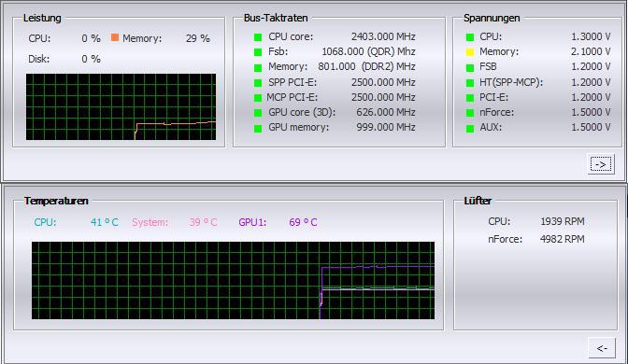The image size is (628, 364).
Task: Select the cyan CPU temperature label
Action: point(45,222)
